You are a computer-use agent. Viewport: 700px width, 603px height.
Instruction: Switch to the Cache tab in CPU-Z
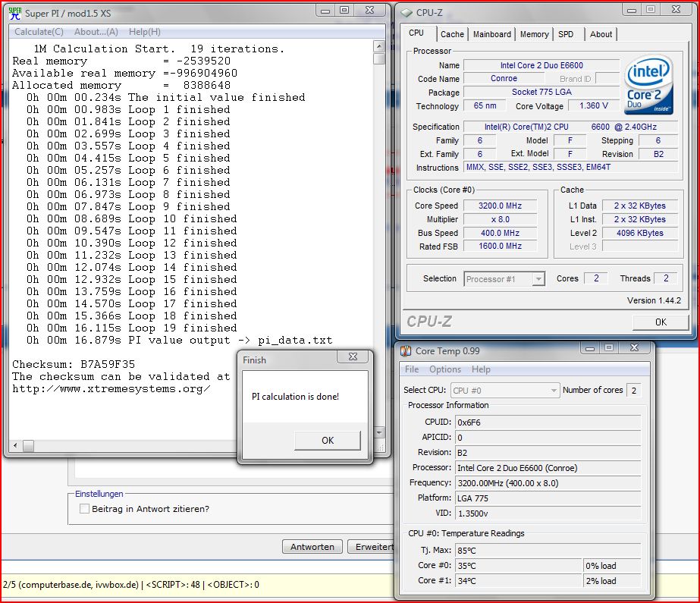pyautogui.click(x=452, y=34)
